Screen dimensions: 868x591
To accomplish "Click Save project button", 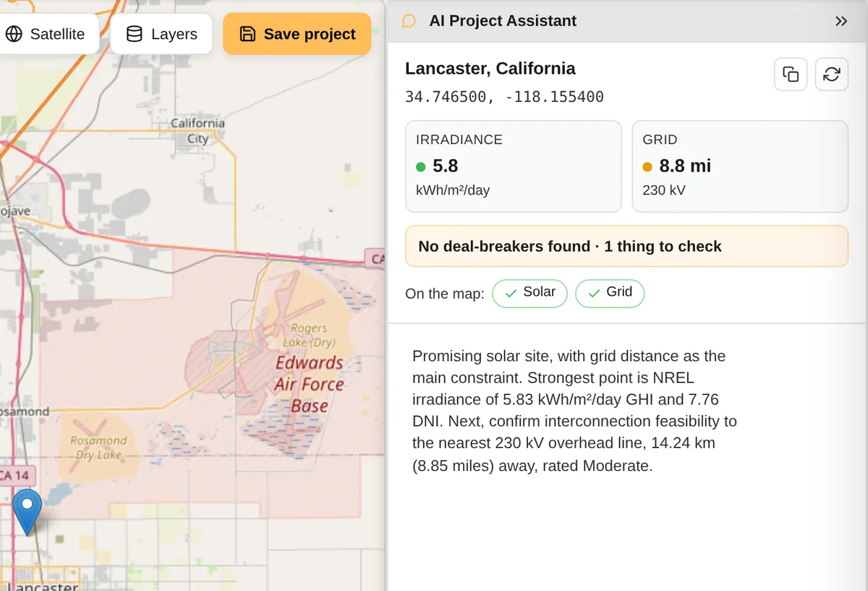I will point(297,34).
